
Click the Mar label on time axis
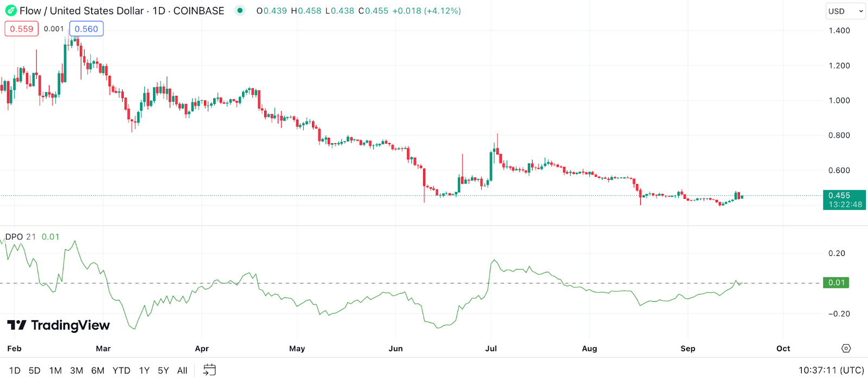(103, 348)
